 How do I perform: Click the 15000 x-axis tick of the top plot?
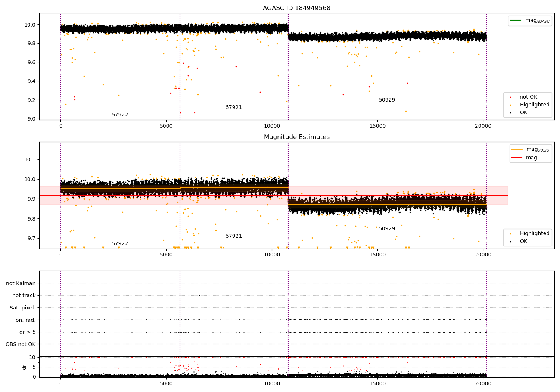(x=377, y=126)
